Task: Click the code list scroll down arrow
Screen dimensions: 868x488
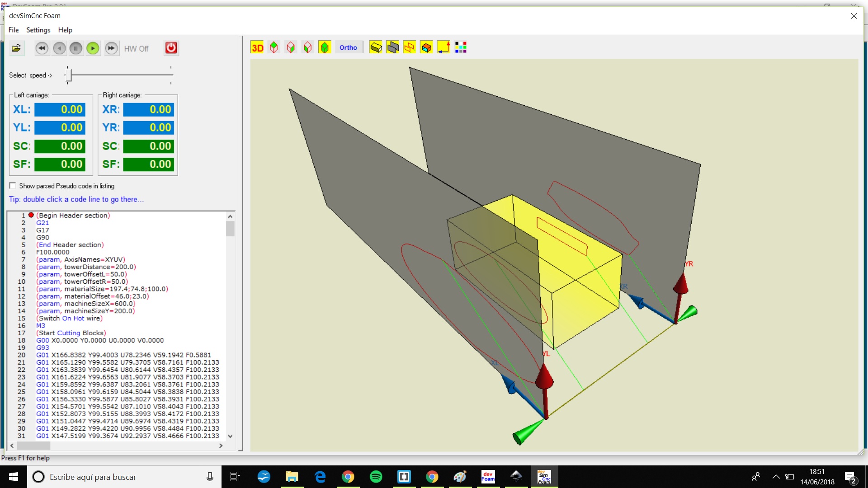Action: click(x=230, y=436)
